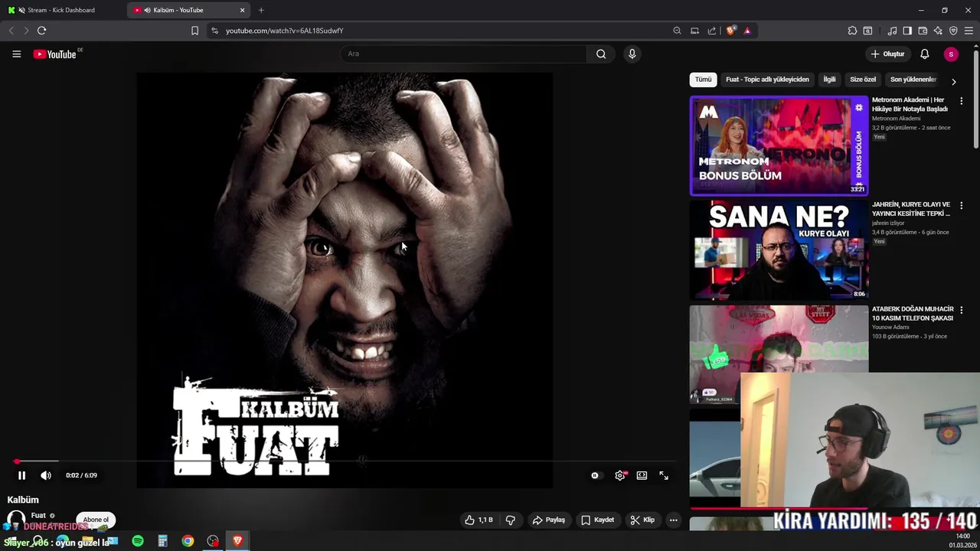
Task: Select the Son yüklenenler filter chip
Action: point(913,80)
